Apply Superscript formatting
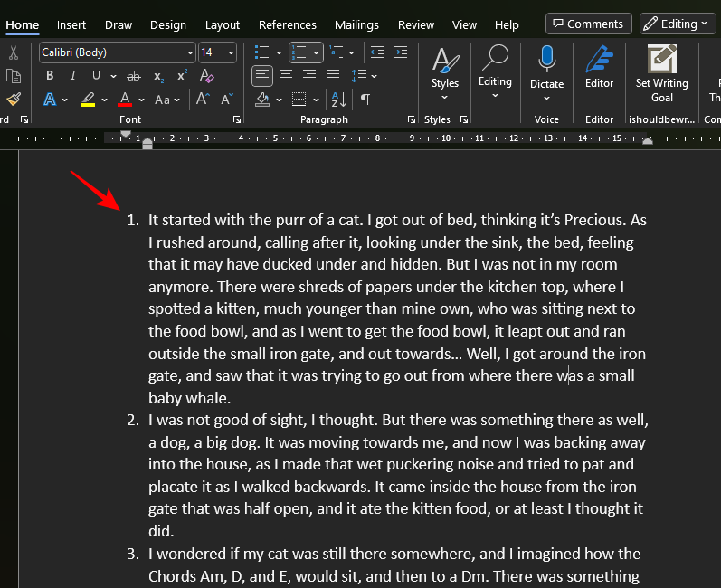Screen dimensions: 721x588 (182, 75)
